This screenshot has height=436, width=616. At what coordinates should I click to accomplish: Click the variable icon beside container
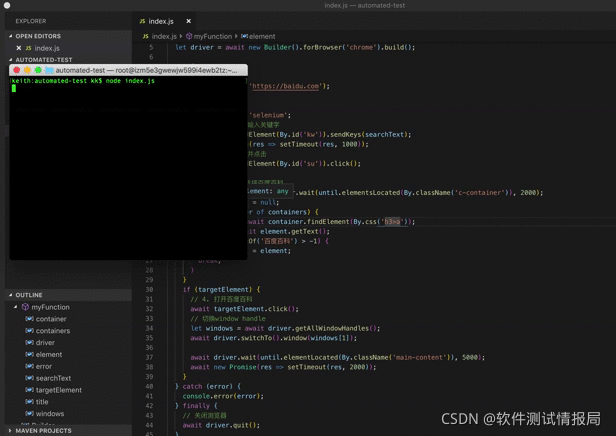(29, 319)
